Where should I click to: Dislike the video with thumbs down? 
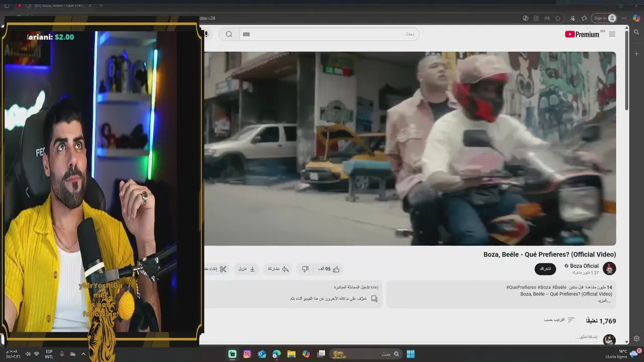tap(305, 269)
